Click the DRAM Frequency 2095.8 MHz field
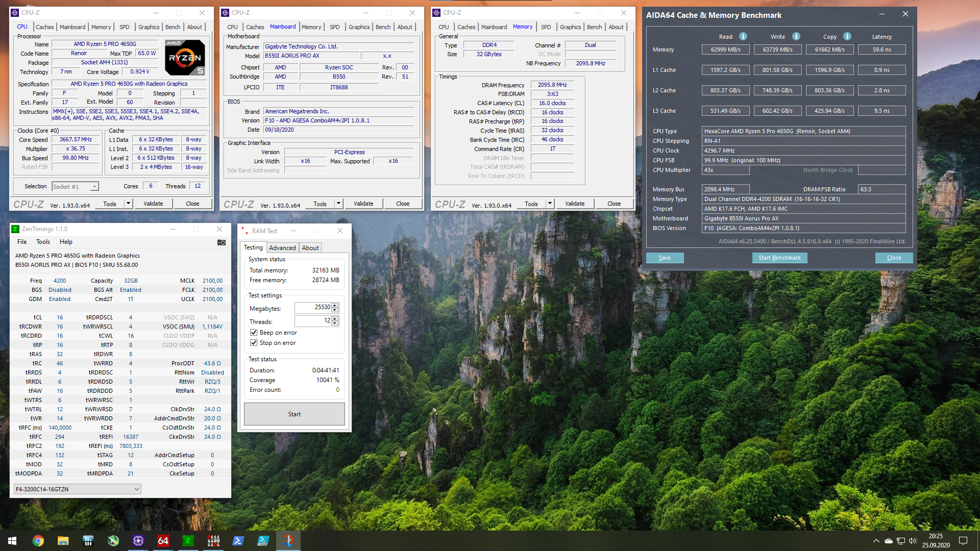Screen dimensions: 980x551 552,85
